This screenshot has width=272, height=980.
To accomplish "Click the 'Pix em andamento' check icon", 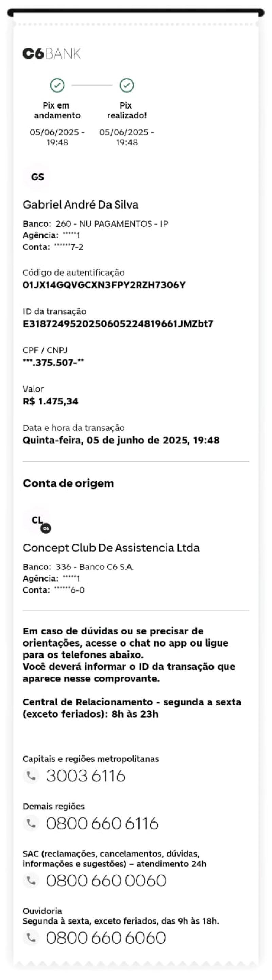I will [57, 85].
